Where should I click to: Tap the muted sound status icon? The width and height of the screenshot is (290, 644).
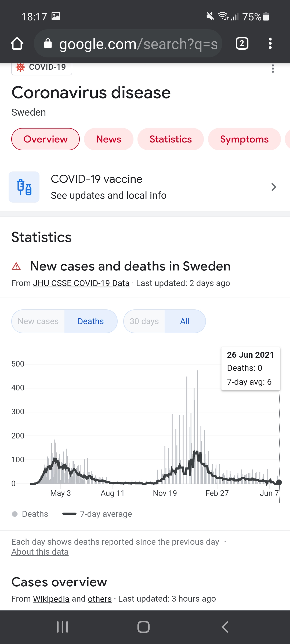pos(210,17)
